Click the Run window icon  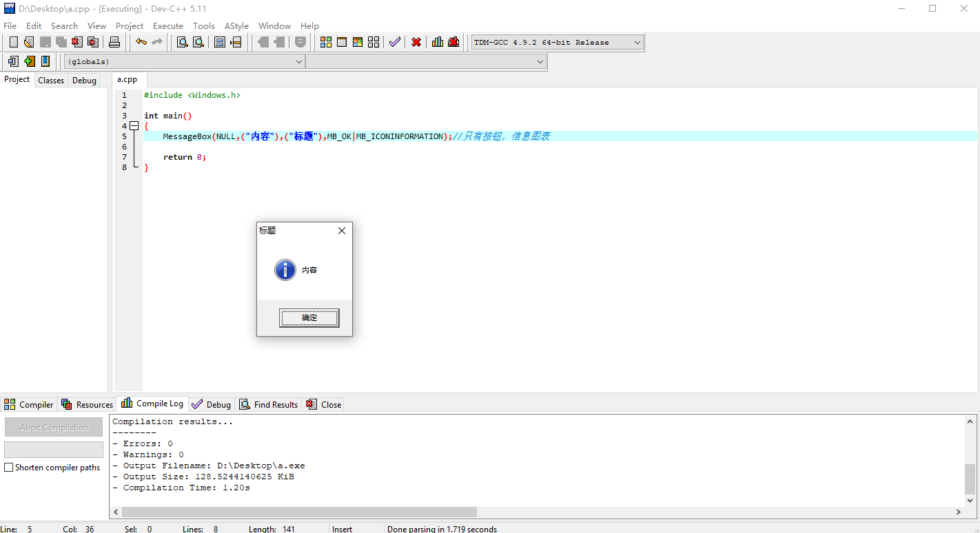(342, 42)
